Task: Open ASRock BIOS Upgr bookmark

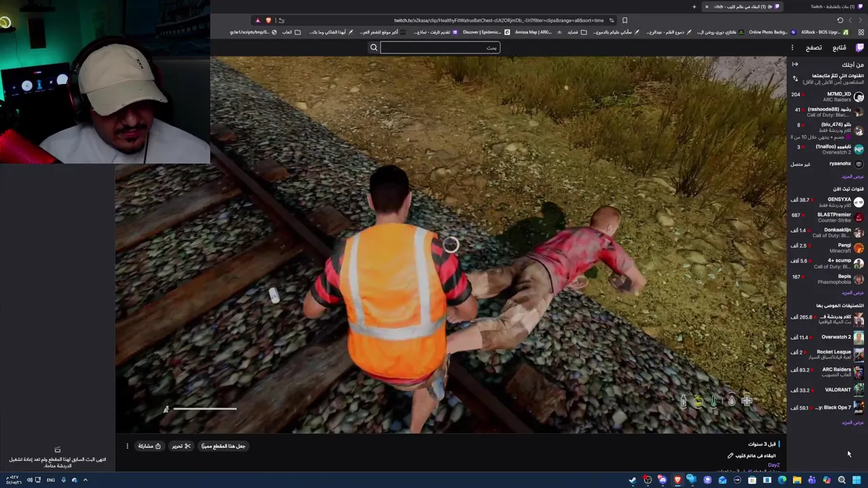Action: (x=826, y=32)
